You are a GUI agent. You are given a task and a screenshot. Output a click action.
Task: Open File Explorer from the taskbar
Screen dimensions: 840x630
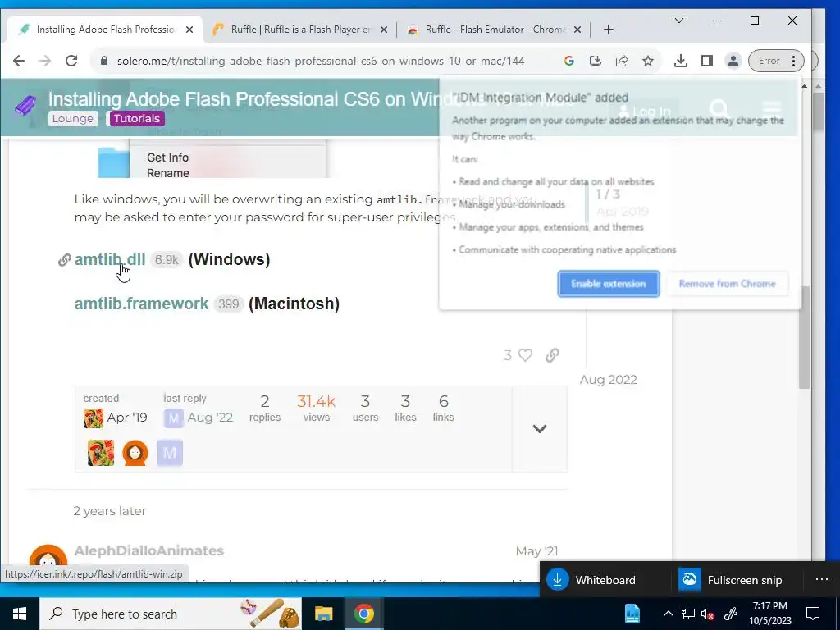tap(323, 614)
